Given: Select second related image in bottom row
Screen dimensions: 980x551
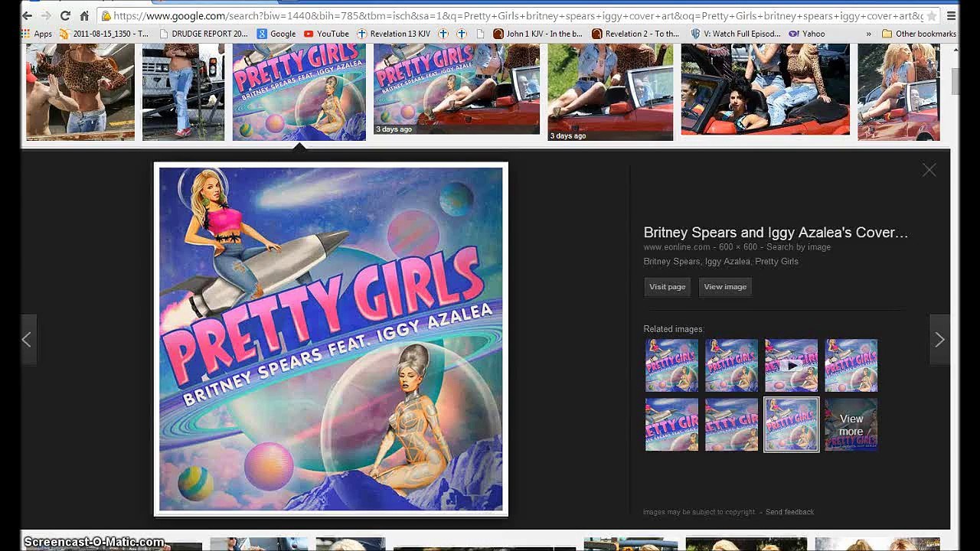Looking at the screenshot, I should (x=731, y=424).
